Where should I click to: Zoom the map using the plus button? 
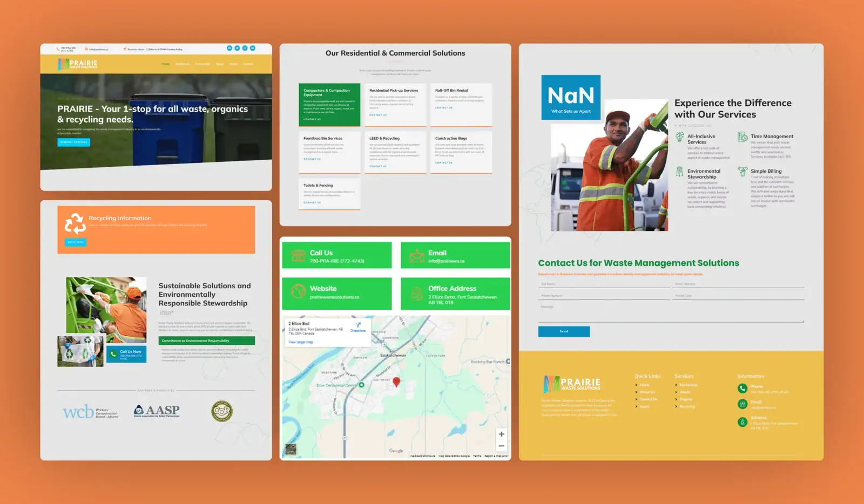click(501, 434)
